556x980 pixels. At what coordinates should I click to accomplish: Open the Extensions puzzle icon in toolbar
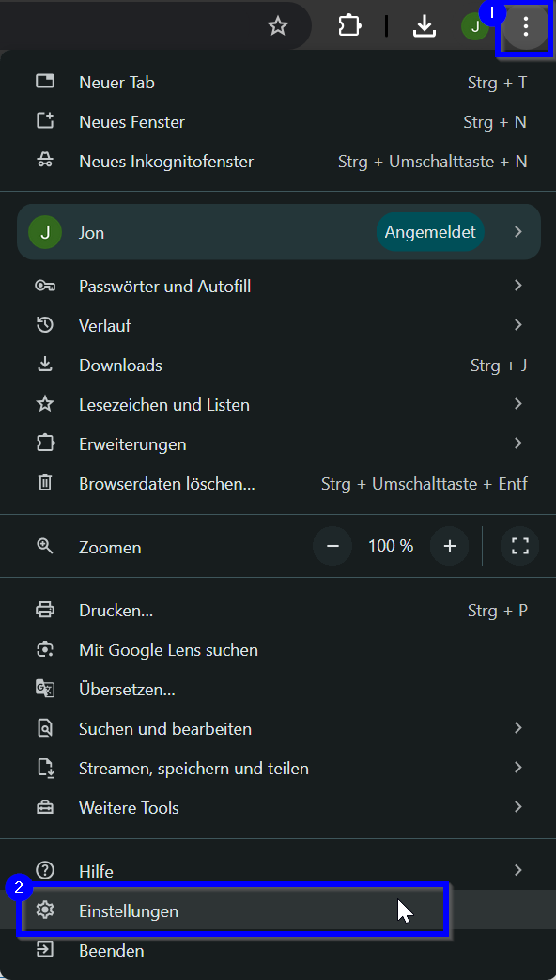pyautogui.click(x=349, y=25)
